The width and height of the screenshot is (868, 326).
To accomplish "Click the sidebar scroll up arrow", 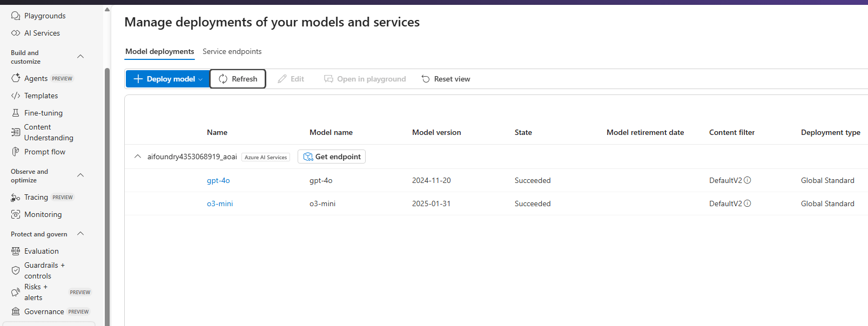I will (x=107, y=9).
